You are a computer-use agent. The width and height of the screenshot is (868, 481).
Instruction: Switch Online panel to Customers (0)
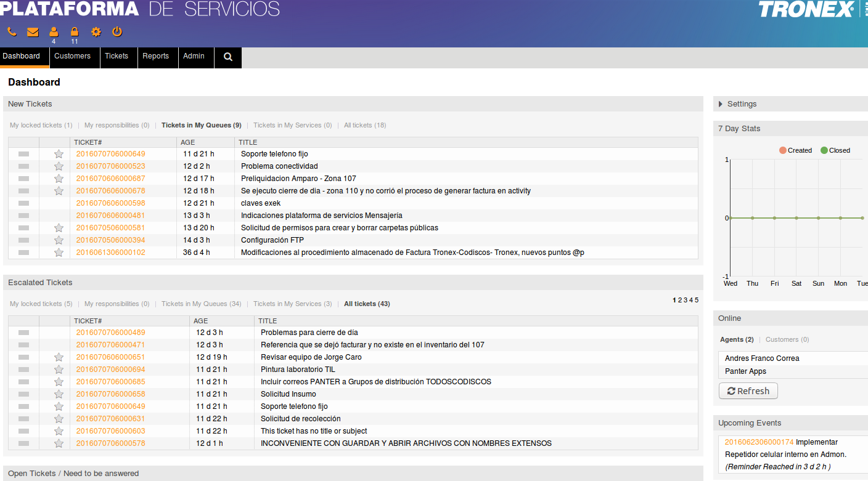point(787,339)
